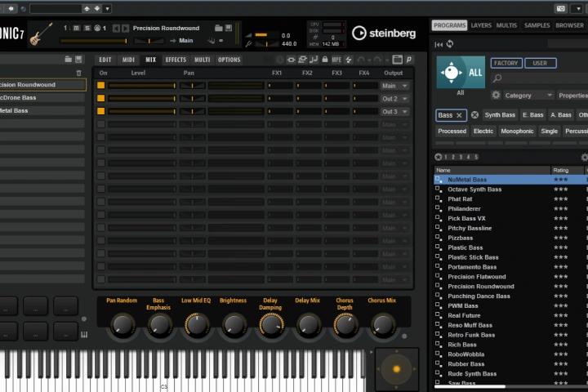
Task: Filter by Processed tag
Action: tap(452, 131)
